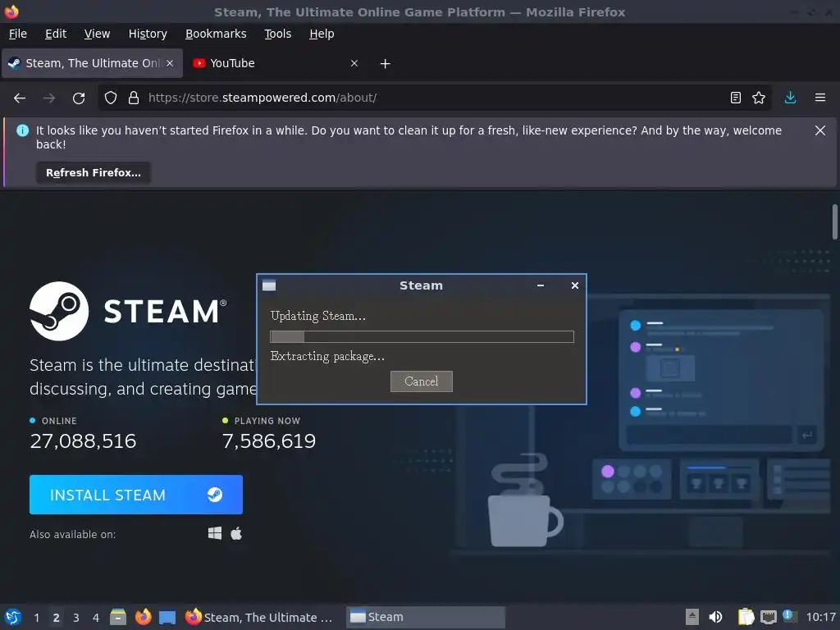Image resolution: width=840 pixels, height=630 pixels.
Task: Click Steam dialog window menu icon
Action: [269, 285]
